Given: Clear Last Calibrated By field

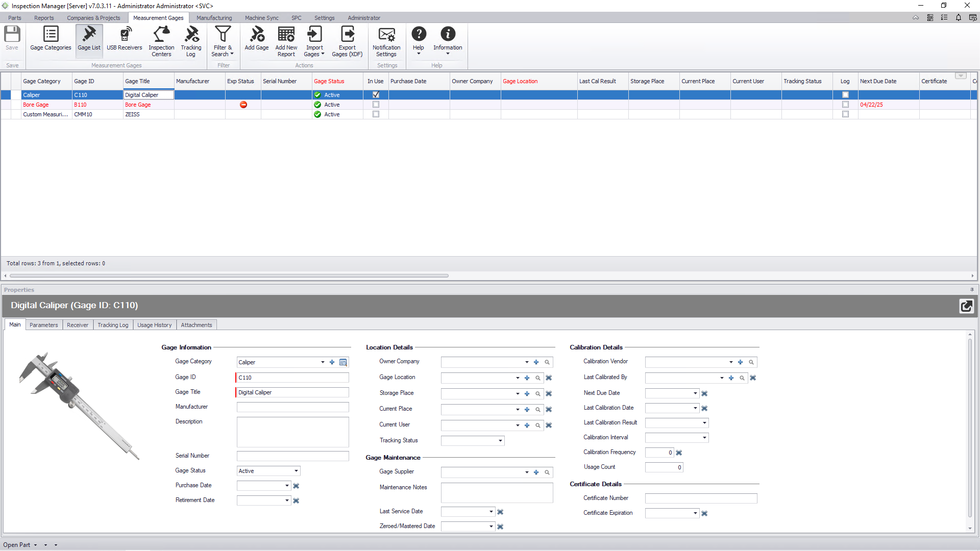Looking at the screenshot, I should click(x=753, y=378).
